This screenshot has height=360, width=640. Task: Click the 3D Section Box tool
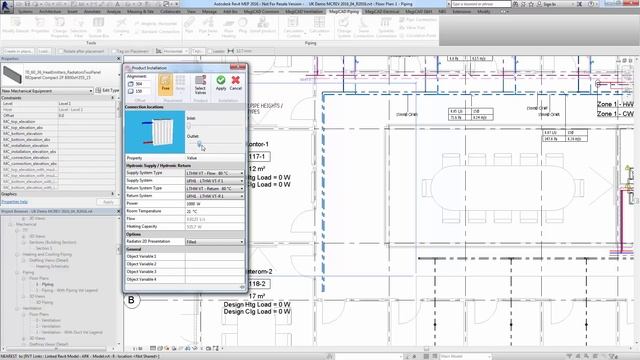click(x=98, y=28)
